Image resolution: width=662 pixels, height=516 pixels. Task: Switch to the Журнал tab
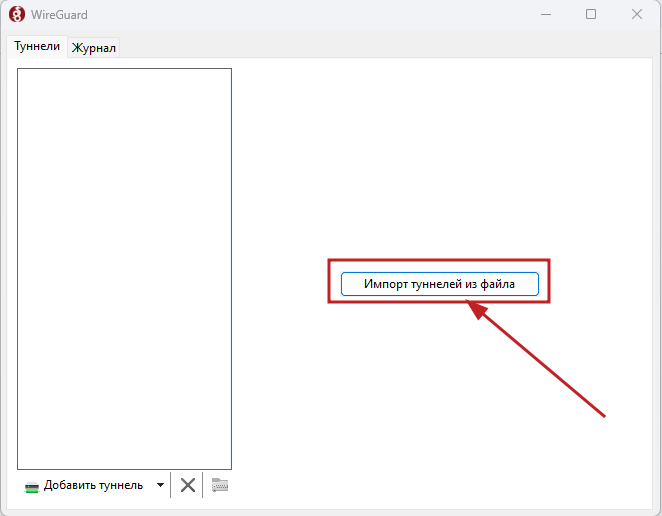93,48
